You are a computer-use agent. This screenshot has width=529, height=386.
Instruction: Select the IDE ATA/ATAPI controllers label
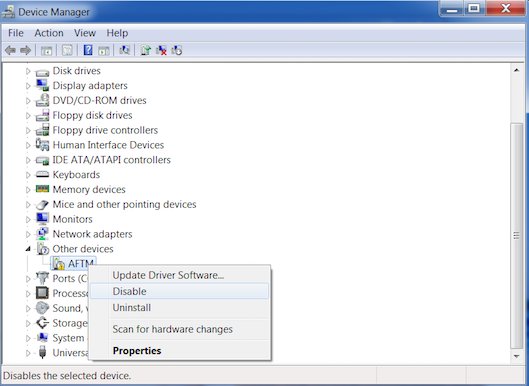point(112,160)
